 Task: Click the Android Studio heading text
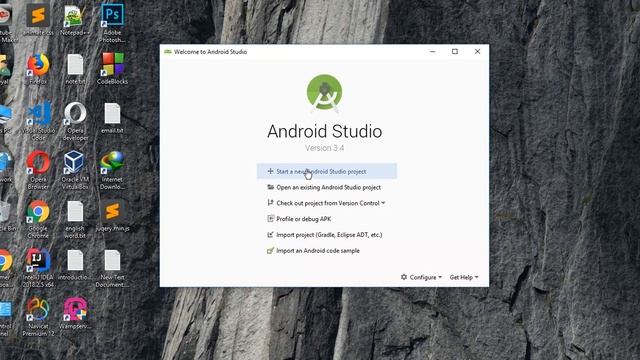point(324,131)
